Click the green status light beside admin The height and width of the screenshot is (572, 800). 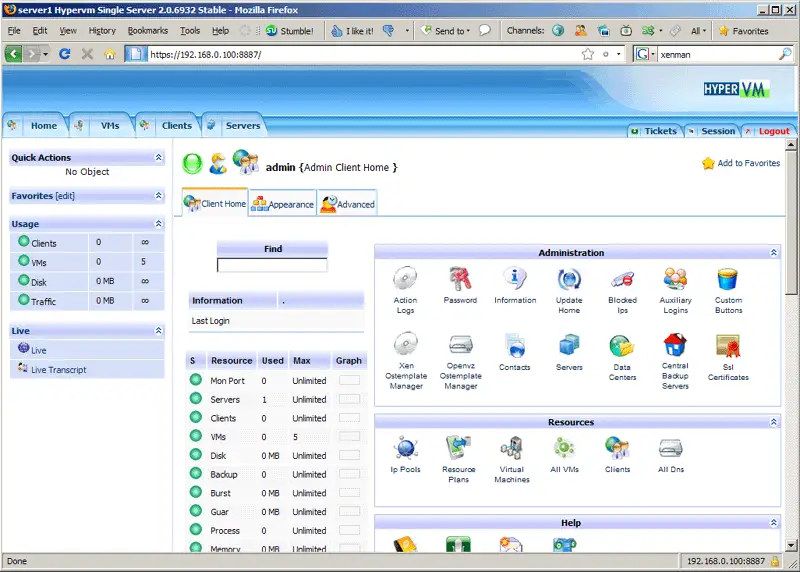[192, 164]
